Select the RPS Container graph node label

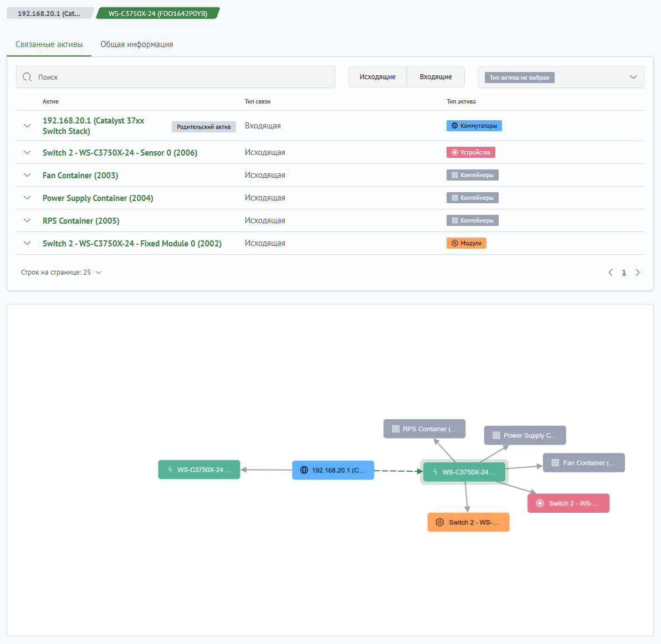[430, 429]
